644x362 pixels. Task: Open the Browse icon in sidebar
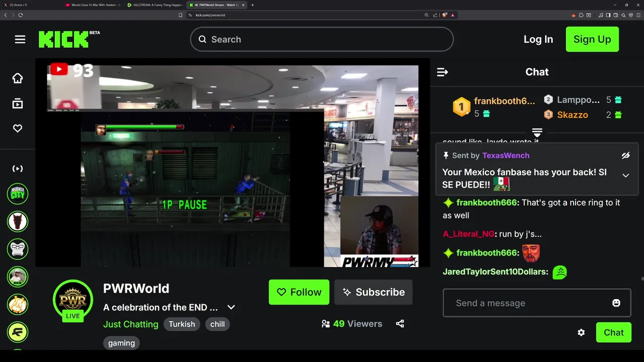[18, 104]
